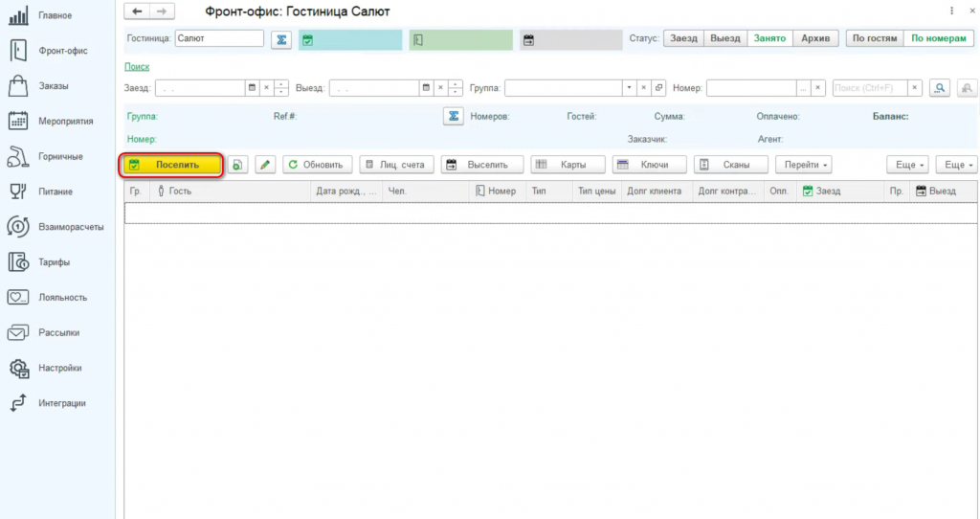Open the Рассылки sidebar section
Screen dimensions: 980x519
44,332
